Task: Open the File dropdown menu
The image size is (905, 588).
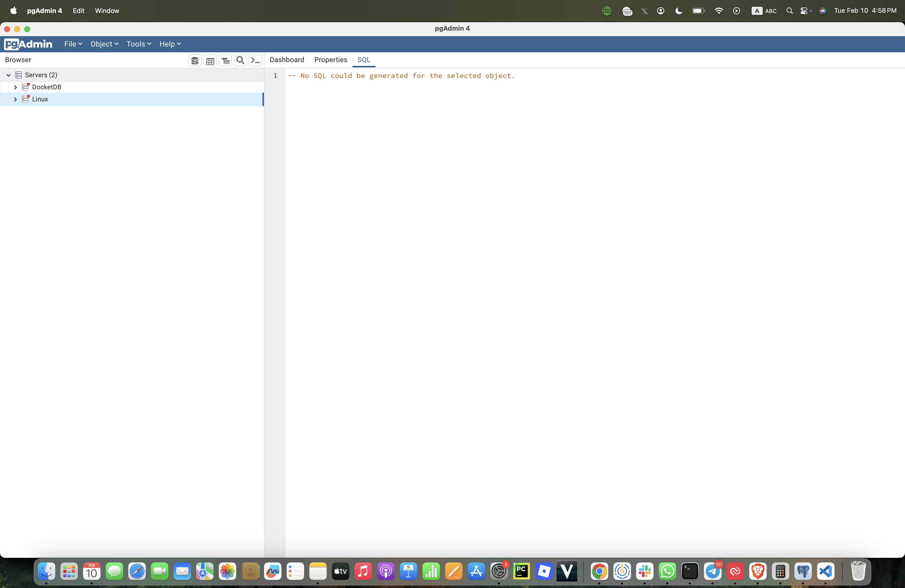Action: coord(73,44)
